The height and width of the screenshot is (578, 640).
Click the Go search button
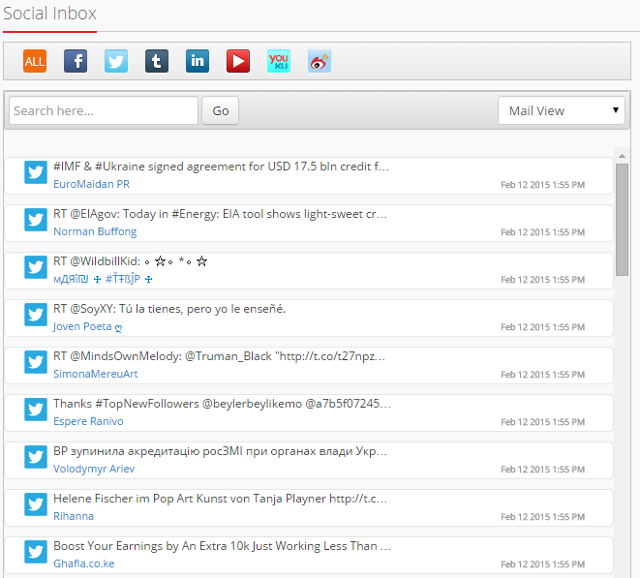point(220,111)
